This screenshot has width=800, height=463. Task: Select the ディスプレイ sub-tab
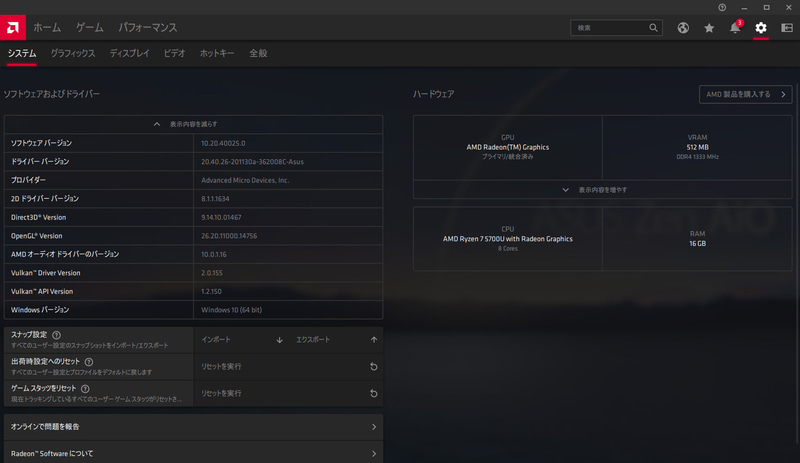(x=130, y=53)
